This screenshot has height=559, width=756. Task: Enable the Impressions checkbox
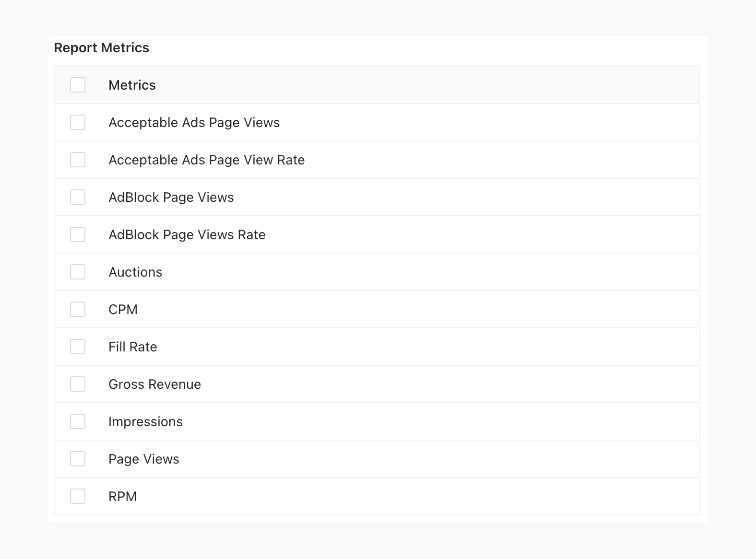tap(77, 421)
